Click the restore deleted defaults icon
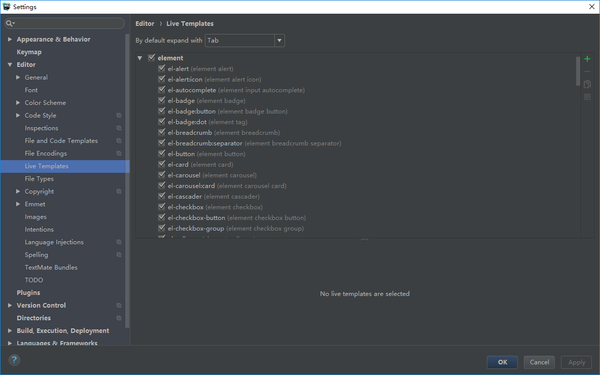 click(587, 97)
